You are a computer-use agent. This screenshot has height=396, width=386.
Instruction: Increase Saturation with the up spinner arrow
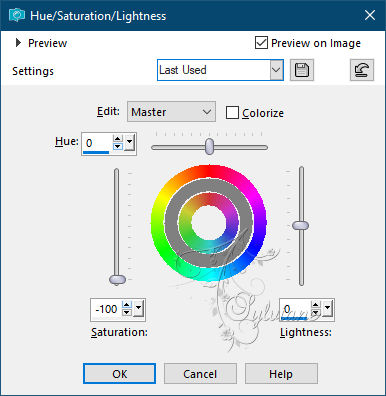pos(127,305)
